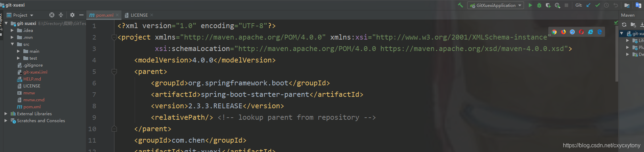Click com.chen groupId text on line 11

pyautogui.click(x=188, y=140)
